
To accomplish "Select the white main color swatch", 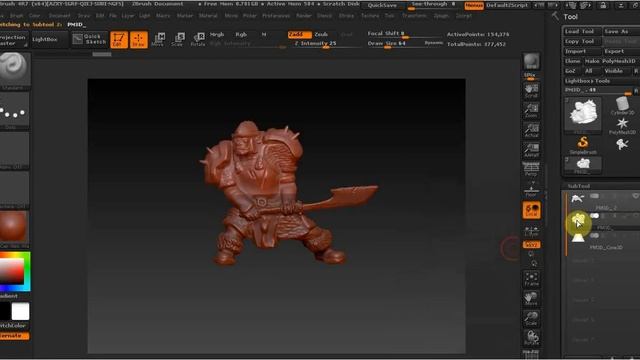I will coord(20,311).
